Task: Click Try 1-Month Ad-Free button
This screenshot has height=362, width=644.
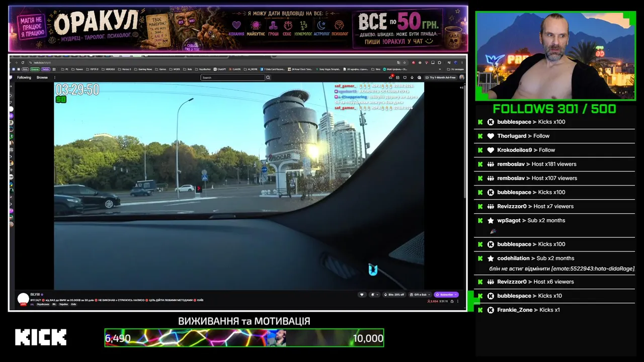Action: point(441,77)
